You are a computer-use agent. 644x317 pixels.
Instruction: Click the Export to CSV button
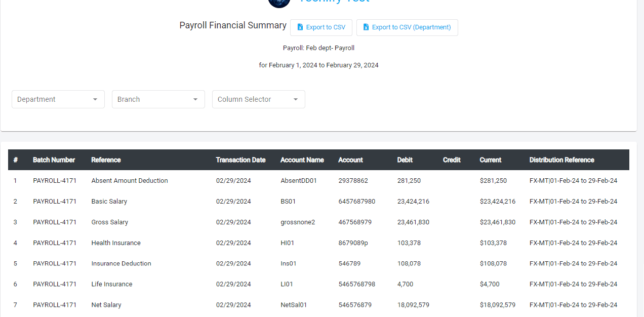321,27
